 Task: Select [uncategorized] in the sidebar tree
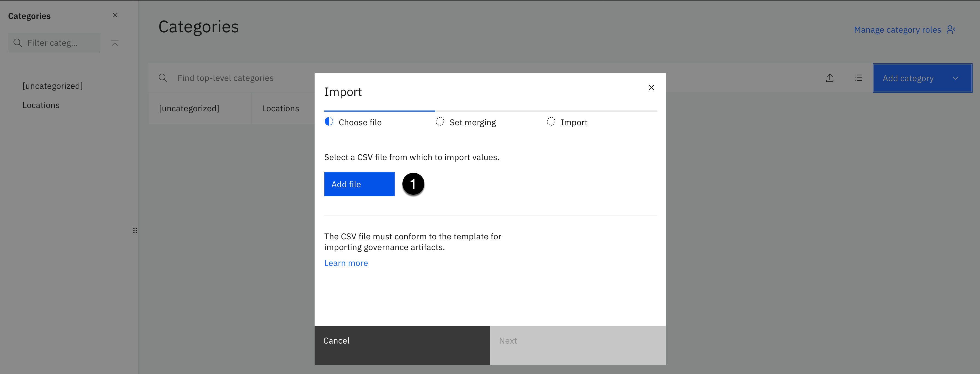point(52,86)
